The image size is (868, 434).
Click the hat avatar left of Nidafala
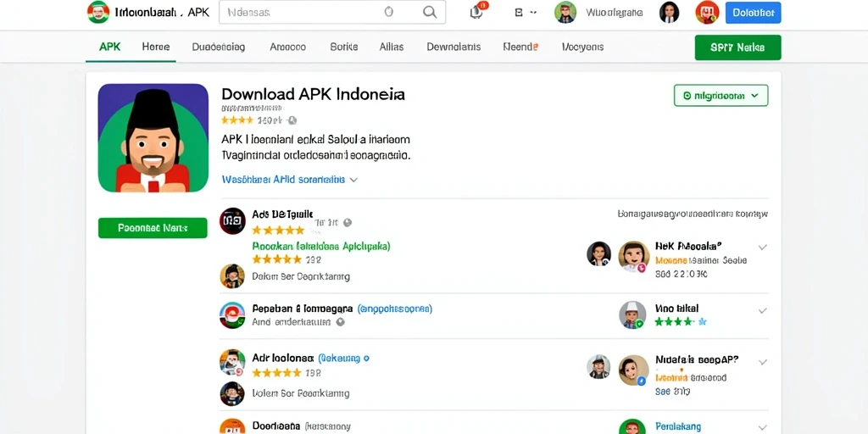point(598,366)
